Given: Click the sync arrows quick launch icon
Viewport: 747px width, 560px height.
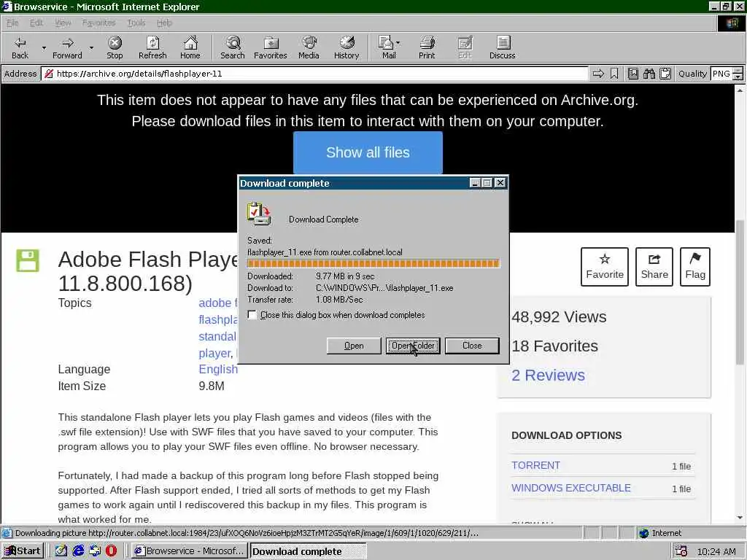Looking at the screenshot, I should click(95, 551).
